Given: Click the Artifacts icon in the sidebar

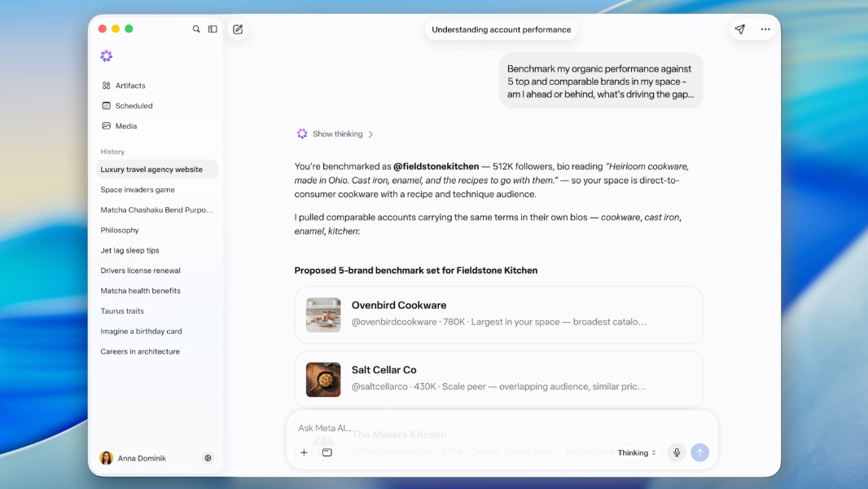Looking at the screenshot, I should click(107, 86).
